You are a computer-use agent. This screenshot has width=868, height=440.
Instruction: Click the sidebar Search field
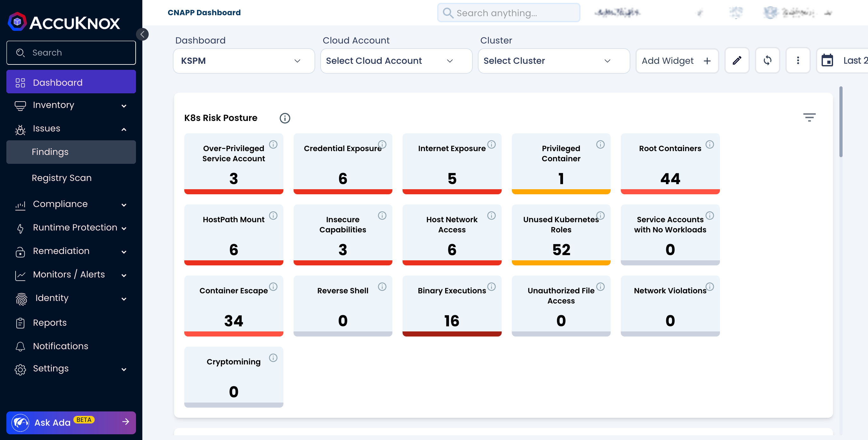coord(71,52)
